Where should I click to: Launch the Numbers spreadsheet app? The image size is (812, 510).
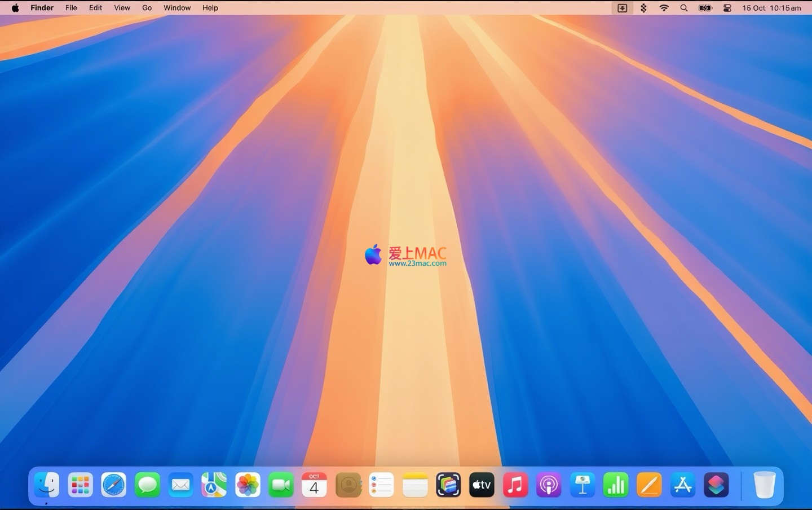[616, 485]
